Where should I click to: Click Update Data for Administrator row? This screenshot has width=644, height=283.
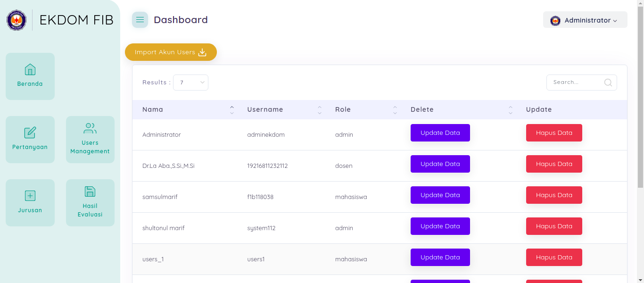coord(440,133)
